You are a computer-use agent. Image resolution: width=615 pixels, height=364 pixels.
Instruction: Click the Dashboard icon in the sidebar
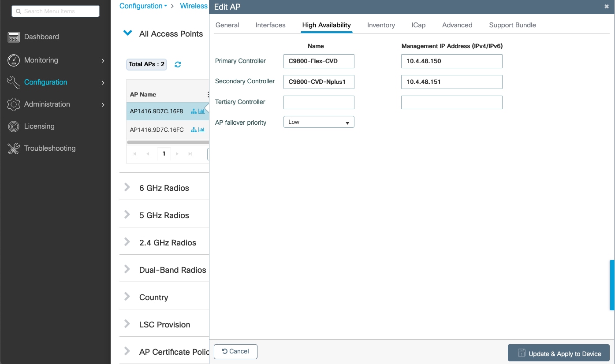14,37
